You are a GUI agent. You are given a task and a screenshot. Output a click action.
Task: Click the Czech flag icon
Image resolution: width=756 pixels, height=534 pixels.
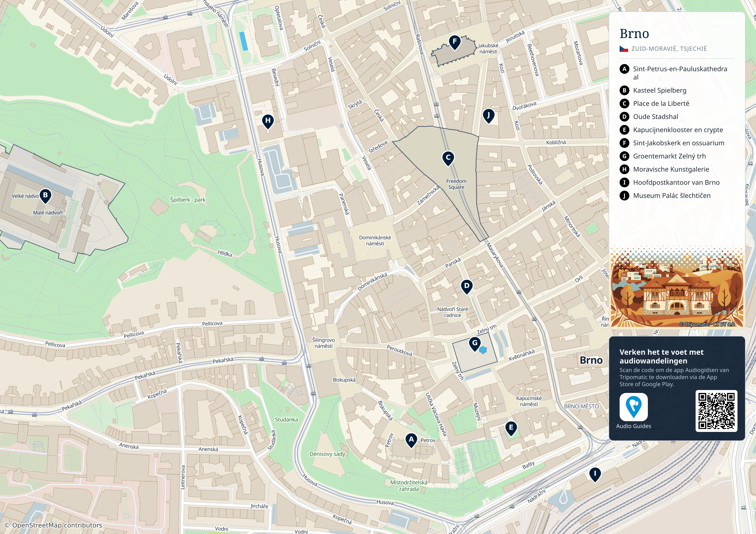(624, 49)
